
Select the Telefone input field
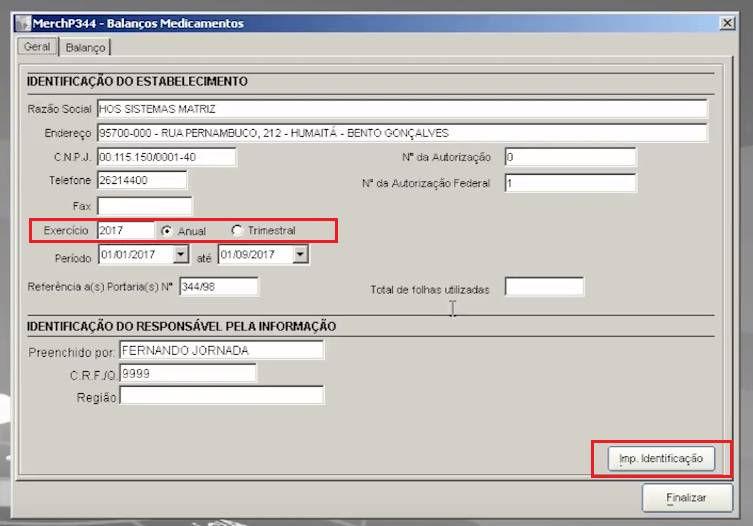pos(142,181)
